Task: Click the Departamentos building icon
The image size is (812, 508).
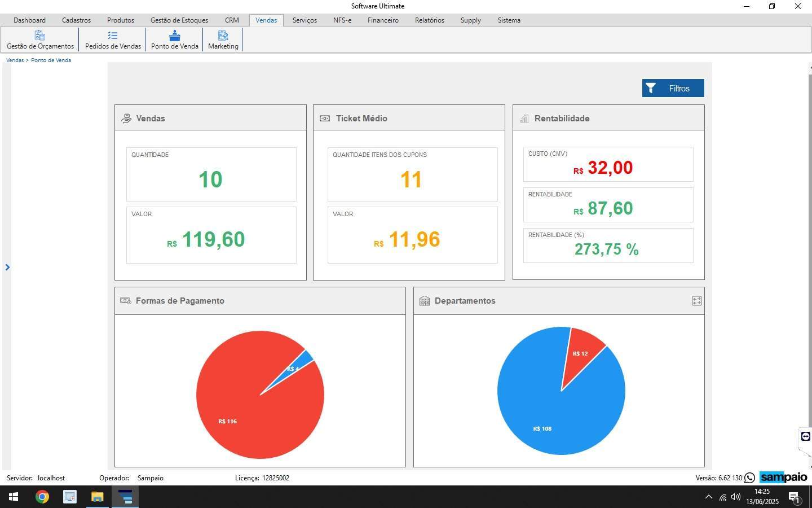Action: coord(425,301)
